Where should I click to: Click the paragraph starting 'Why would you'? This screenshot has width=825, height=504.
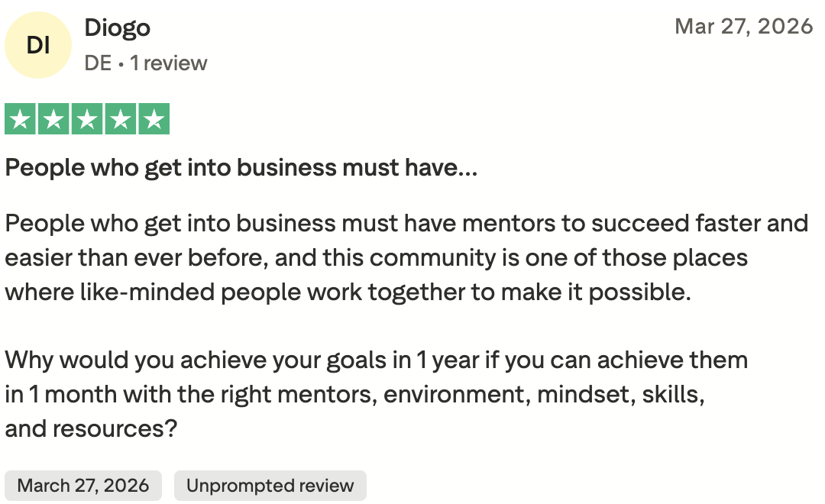[376, 395]
